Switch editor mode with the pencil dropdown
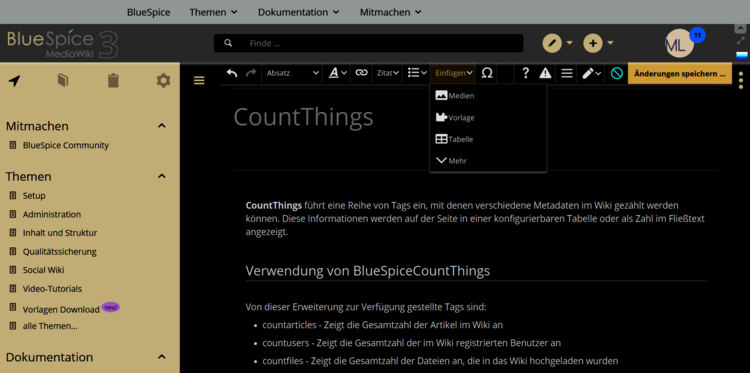This screenshot has width=750, height=373. 591,73
